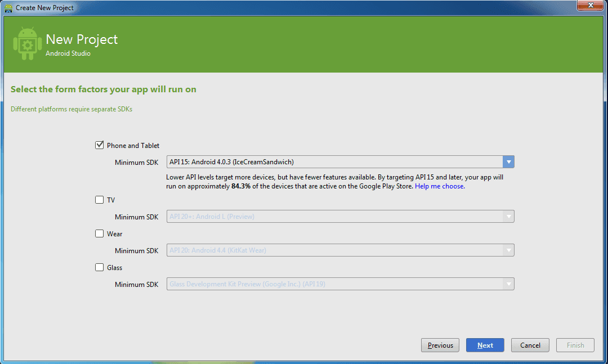Click the Minimum SDK label under Glass
The width and height of the screenshot is (608, 364).
tap(136, 285)
